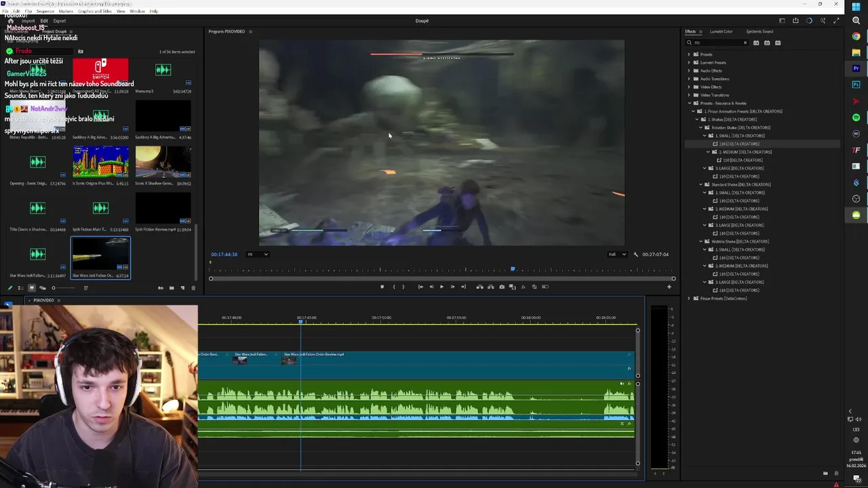Image resolution: width=868 pixels, height=488 pixels.
Task: Open the Help menu
Action: pos(154,12)
